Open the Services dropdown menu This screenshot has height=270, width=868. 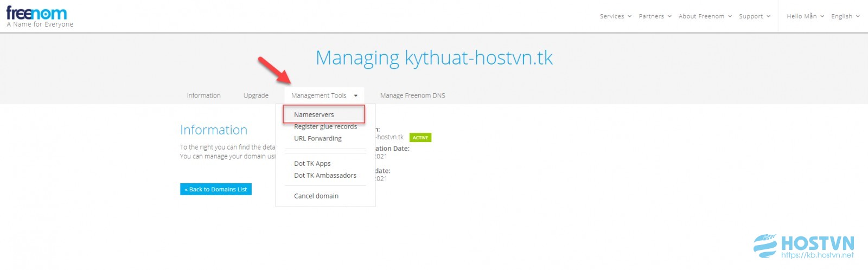[615, 16]
